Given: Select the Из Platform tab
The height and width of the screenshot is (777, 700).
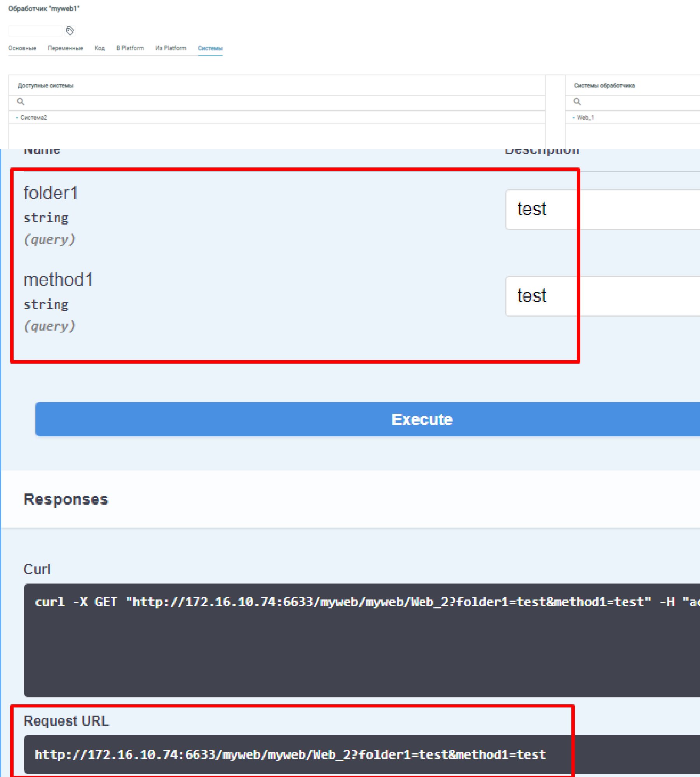Looking at the screenshot, I should (171, 48).
